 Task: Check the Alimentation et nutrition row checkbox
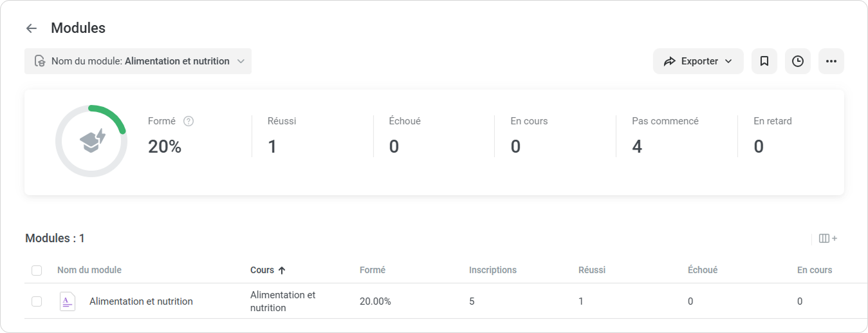click(x=37, y=301)
